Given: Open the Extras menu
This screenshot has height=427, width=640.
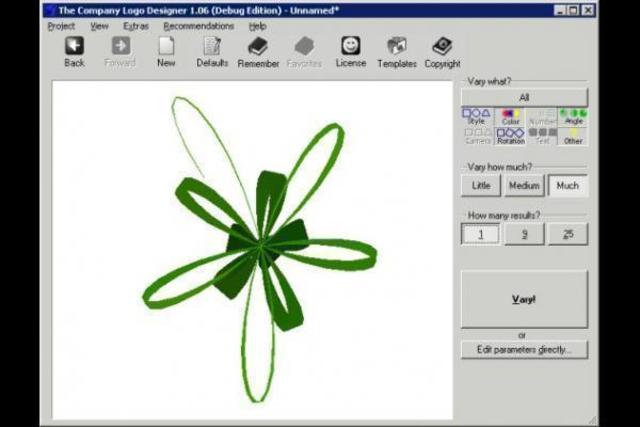Looking at the screenshot, I should 136,26.
